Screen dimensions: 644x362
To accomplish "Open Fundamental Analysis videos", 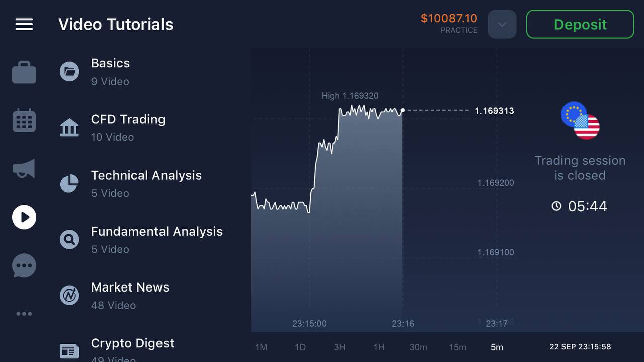I will tap(156, 239).
